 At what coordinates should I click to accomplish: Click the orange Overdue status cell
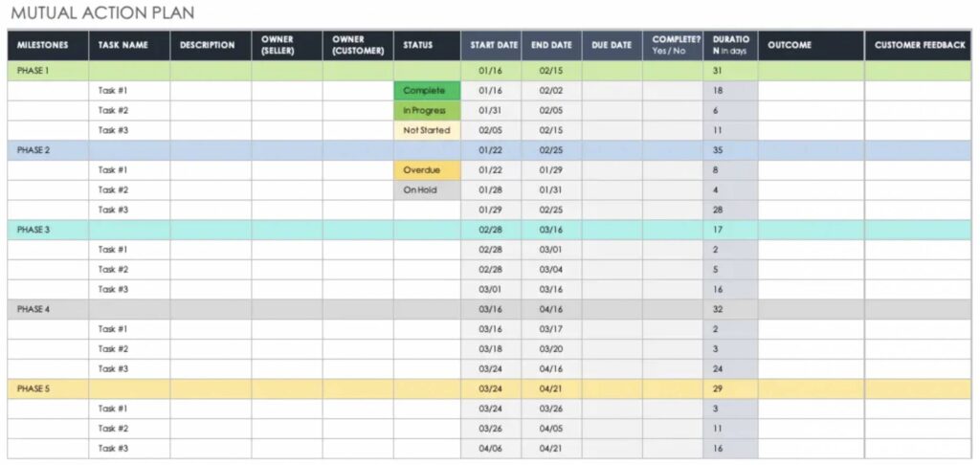tap(427, 169)
